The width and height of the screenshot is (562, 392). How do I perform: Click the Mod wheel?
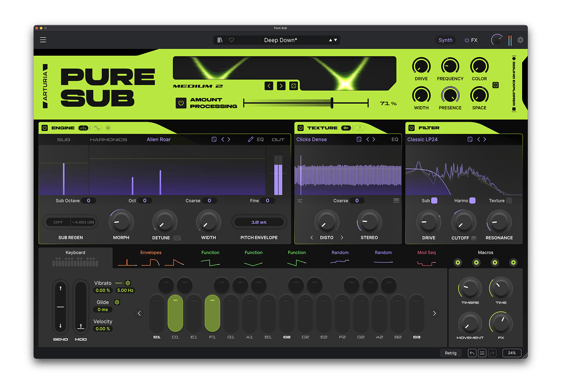(81, 307)
